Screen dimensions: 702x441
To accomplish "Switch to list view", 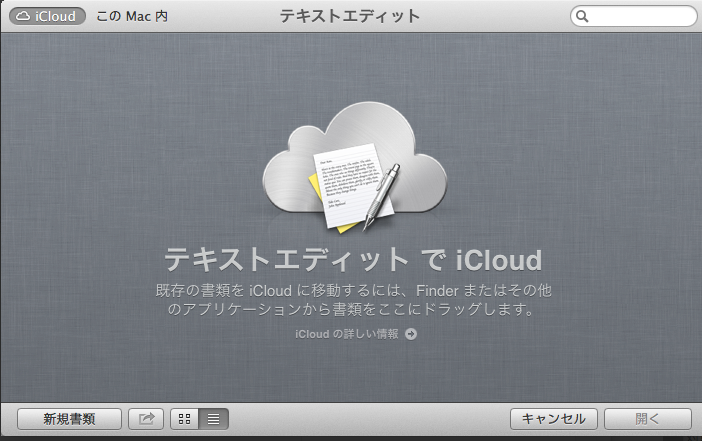I will (214, 419).
